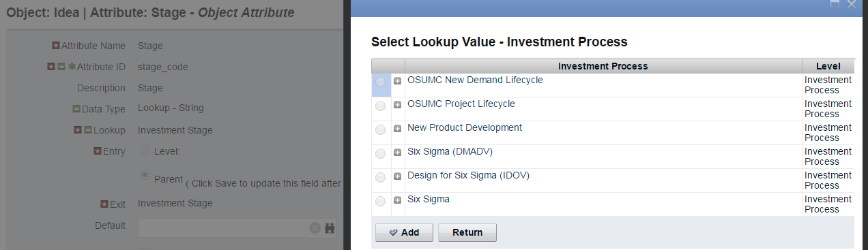
Task: Select the New Product Development radio button
Action: point(380,130)
